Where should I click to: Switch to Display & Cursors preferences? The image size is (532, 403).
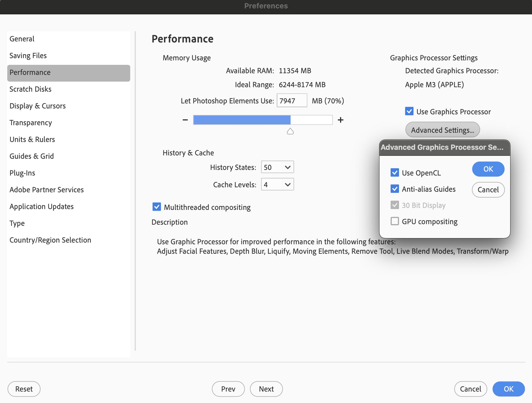37,106
